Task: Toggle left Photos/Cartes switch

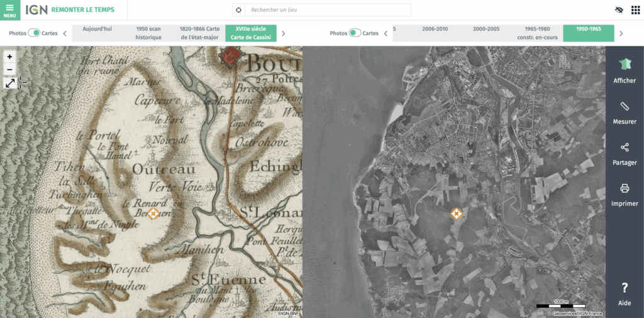Action: (35, 33)
